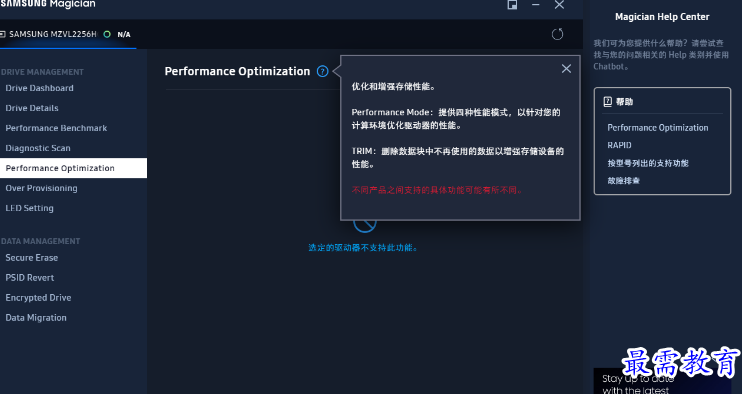The height and width of the screenshot is (394, 746).
Task: Go to Performance Benchmark
Action: coord(56,128)
